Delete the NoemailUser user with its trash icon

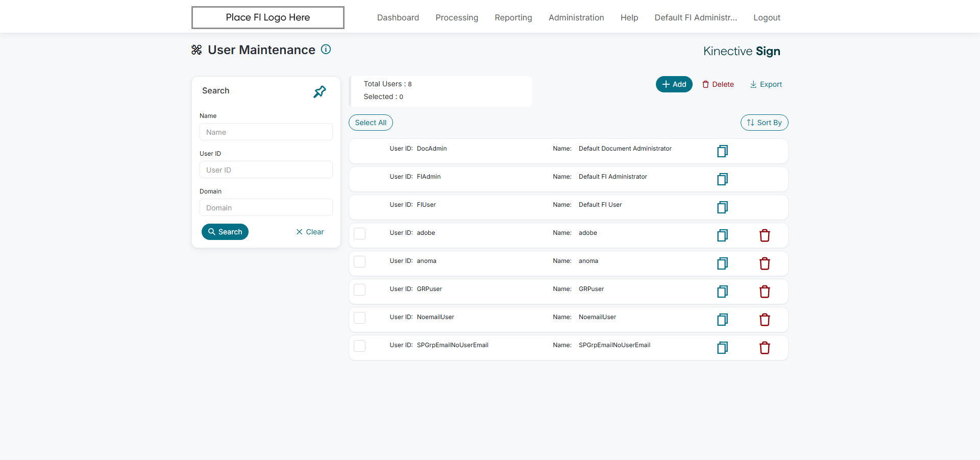[765, 320]
